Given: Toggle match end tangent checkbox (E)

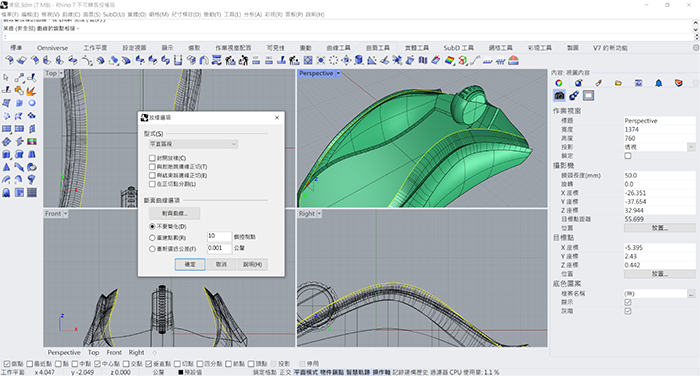Looking at the screenshot, I should 152,175.
